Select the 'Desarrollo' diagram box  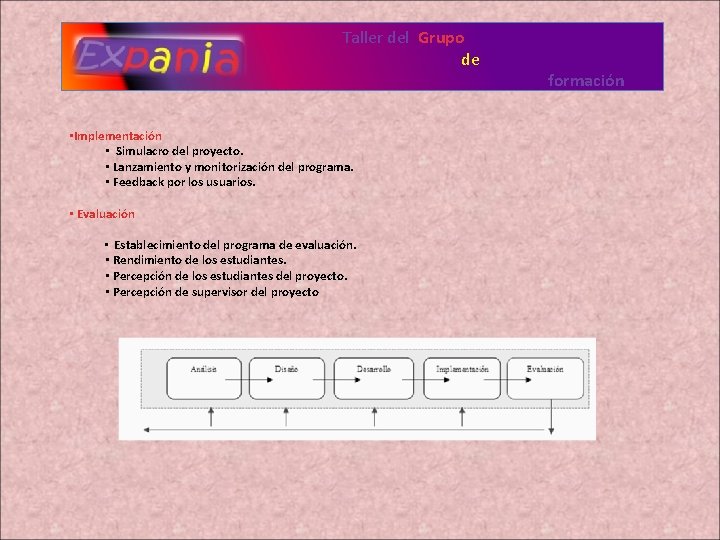(x=374, y=378)
